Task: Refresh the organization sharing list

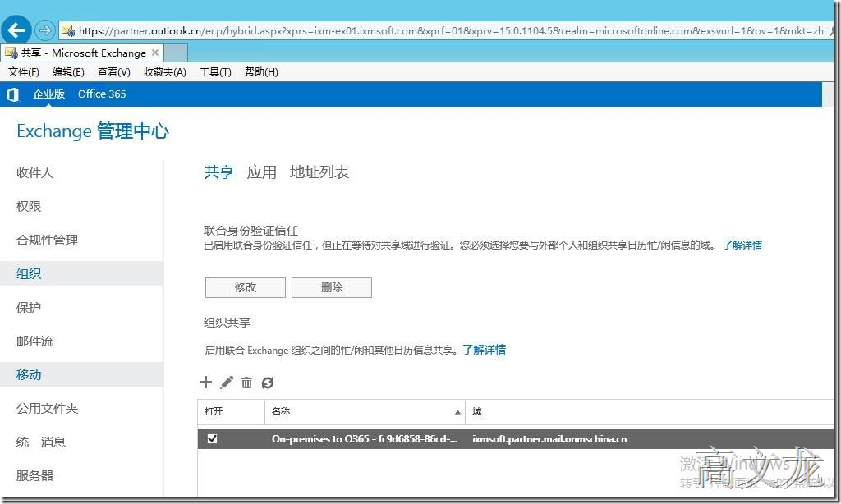Action: point(268,383)
